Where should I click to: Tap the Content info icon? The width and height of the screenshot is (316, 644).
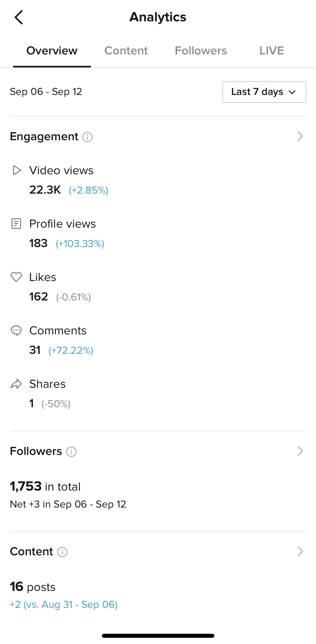pos(62,552)
